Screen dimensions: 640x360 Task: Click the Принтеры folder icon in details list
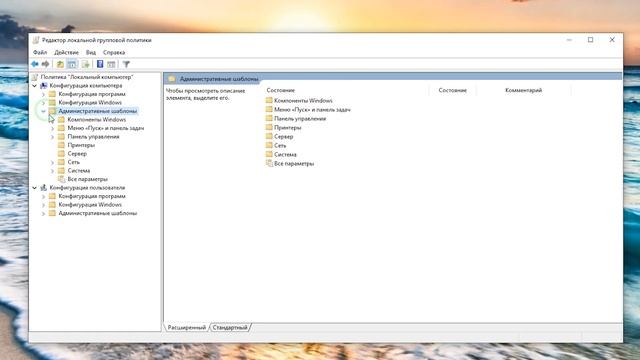pos(269,127)
